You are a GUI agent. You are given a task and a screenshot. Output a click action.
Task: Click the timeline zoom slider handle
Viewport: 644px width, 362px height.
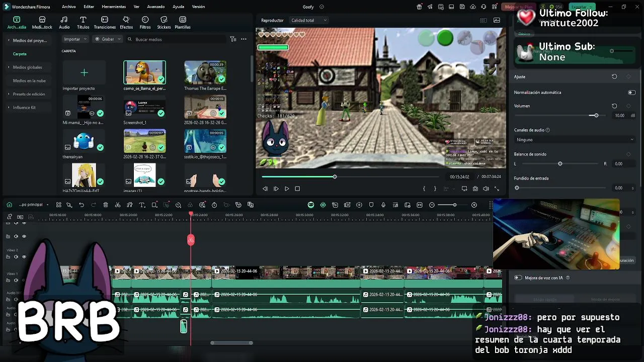coord(454,205)
